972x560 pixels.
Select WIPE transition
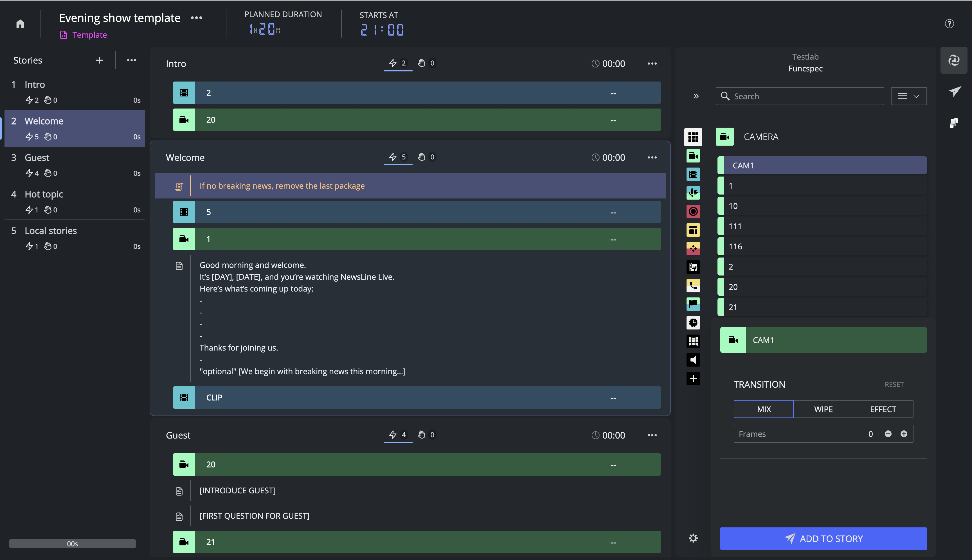pyautogui.click(x=823, y=409)
